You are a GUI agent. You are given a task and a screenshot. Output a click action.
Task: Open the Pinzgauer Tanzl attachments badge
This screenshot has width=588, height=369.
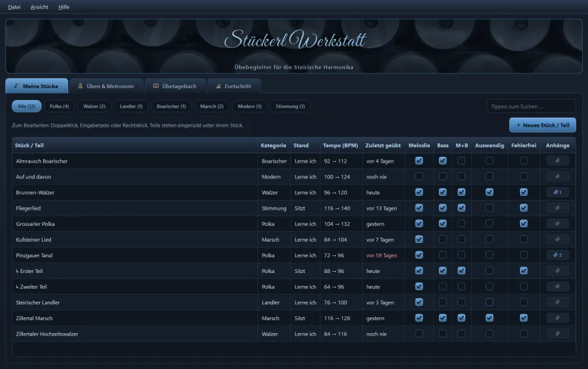(x=558, y=255)
